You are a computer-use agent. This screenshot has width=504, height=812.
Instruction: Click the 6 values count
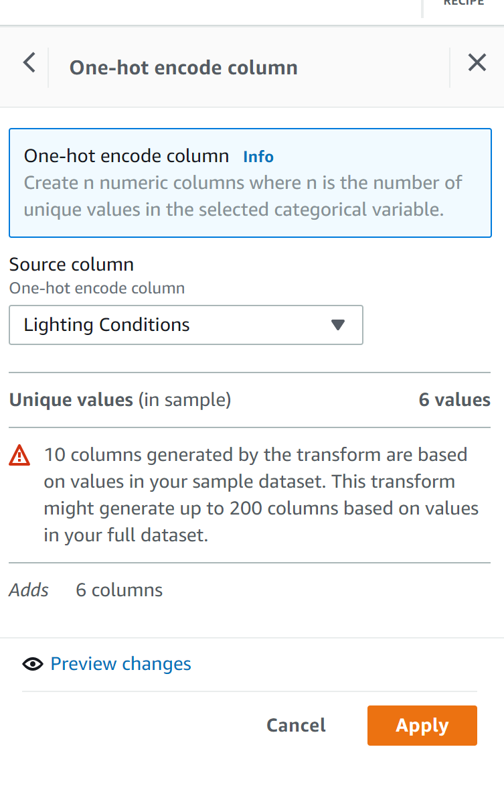coord(454,400)
